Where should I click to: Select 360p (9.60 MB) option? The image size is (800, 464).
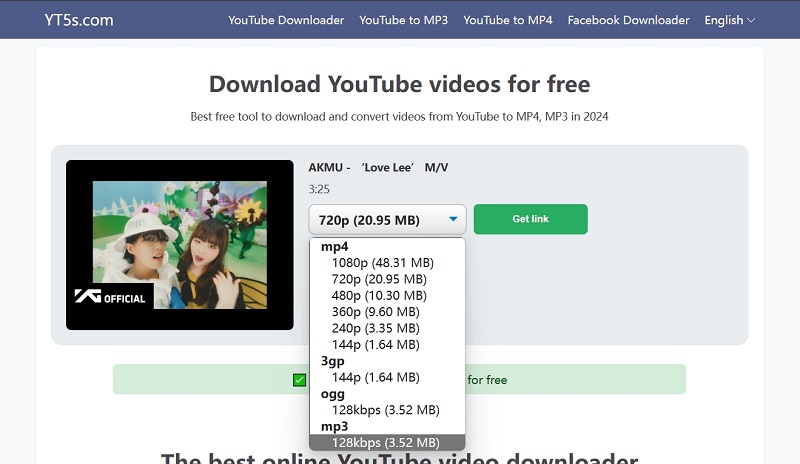(x=387, y=312)
